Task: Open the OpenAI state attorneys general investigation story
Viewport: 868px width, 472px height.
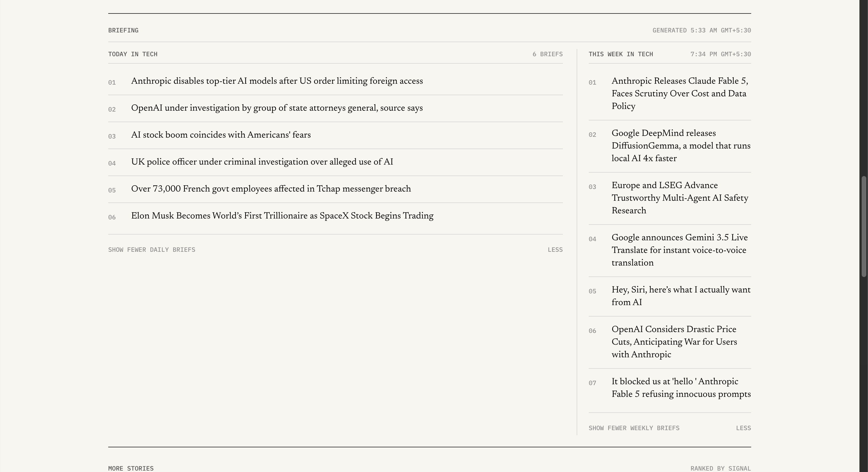Action: (x=277, y=108)
